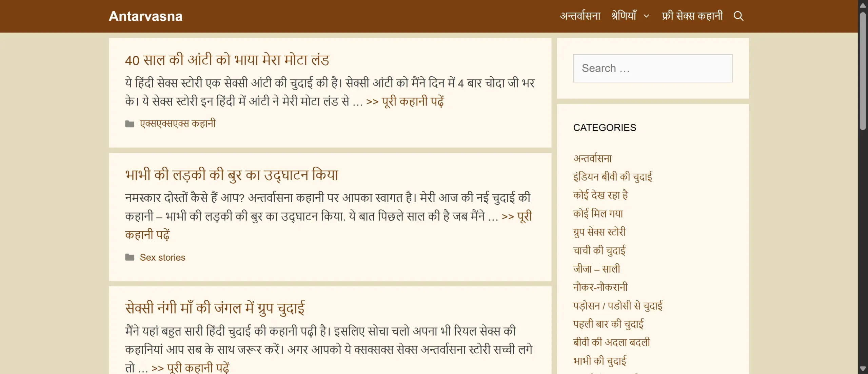Select कोई मिल गया category
This screenshot has width=868, height=374.
tap(598, 213)
